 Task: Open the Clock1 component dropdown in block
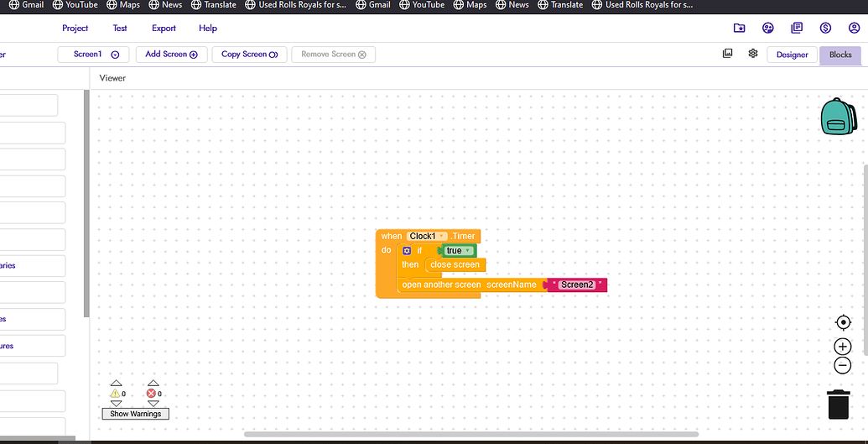click(x=427, y=236)
